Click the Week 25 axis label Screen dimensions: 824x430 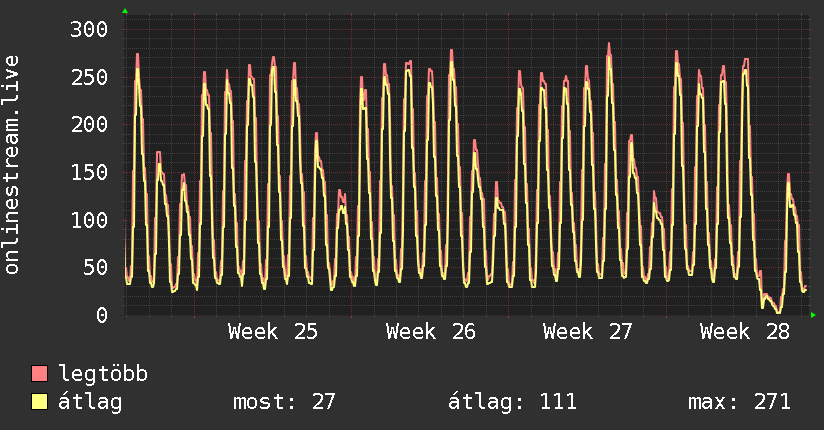point(273,332)
